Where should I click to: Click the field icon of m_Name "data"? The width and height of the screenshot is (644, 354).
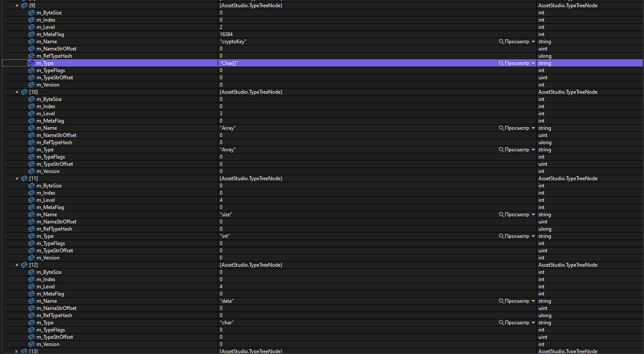[x=31, y=301]
